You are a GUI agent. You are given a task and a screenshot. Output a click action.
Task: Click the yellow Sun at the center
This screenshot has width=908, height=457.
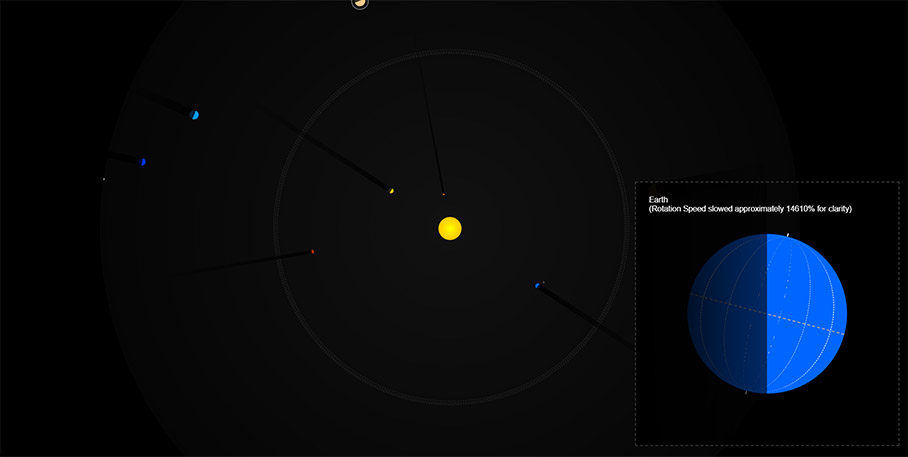pyautogui.click(x=450, y=229)
